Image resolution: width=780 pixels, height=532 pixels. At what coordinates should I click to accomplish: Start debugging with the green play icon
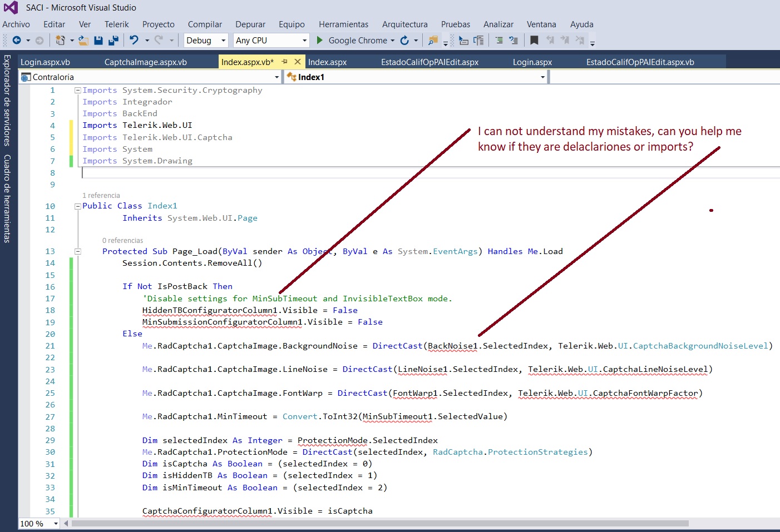pyautogui.click(x=320, y=40)
